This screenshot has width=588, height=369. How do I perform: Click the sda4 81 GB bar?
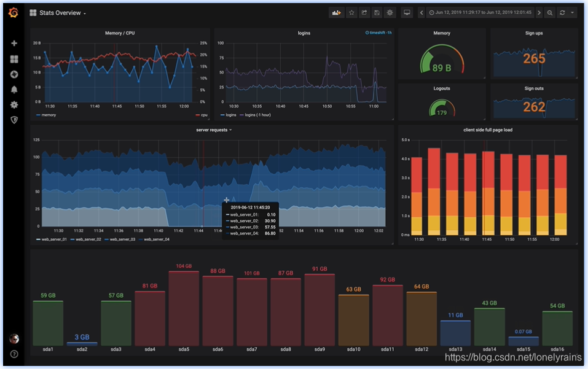click(x=150, y=318)
